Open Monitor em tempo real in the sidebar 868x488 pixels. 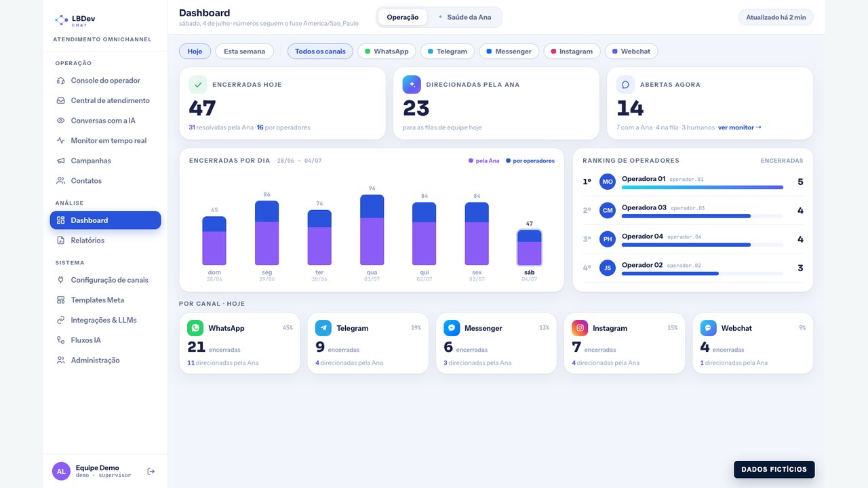tap(105, 141)
